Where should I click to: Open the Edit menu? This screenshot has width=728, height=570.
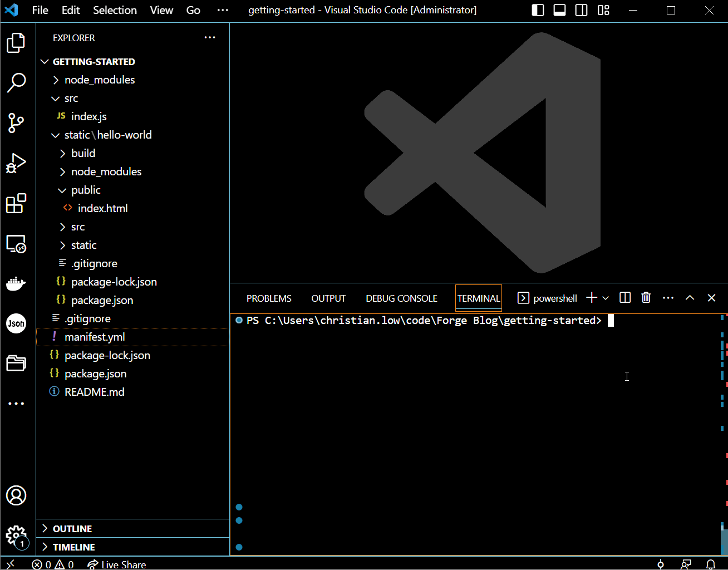71,10
